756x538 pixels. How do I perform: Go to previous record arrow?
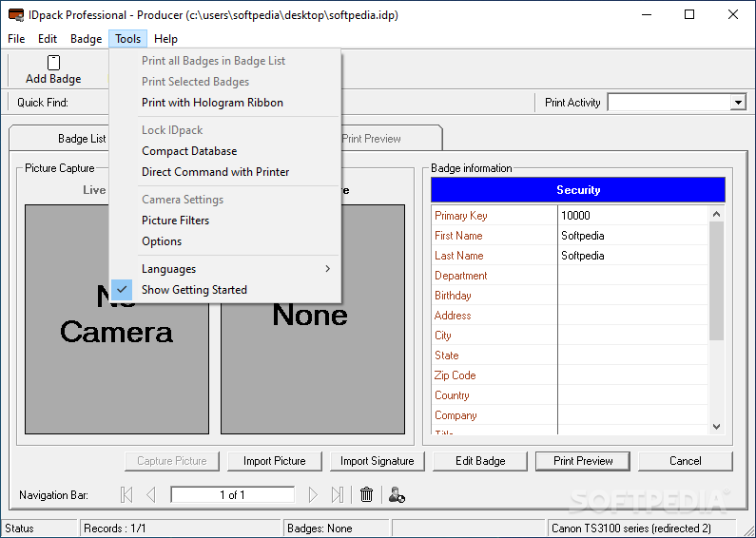(151, 494)
